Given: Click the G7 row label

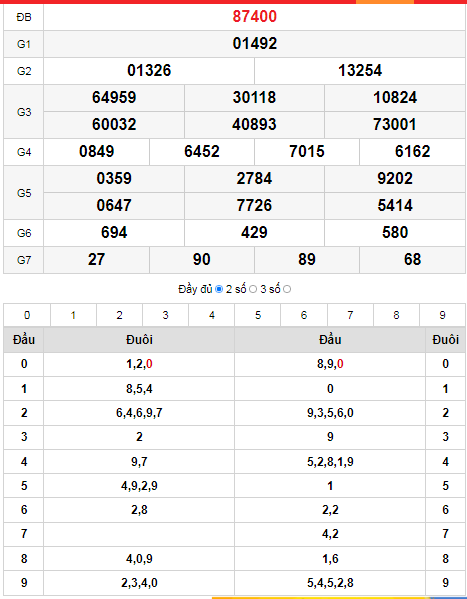Looking at the screenshot, I should [x=24, y=260].
